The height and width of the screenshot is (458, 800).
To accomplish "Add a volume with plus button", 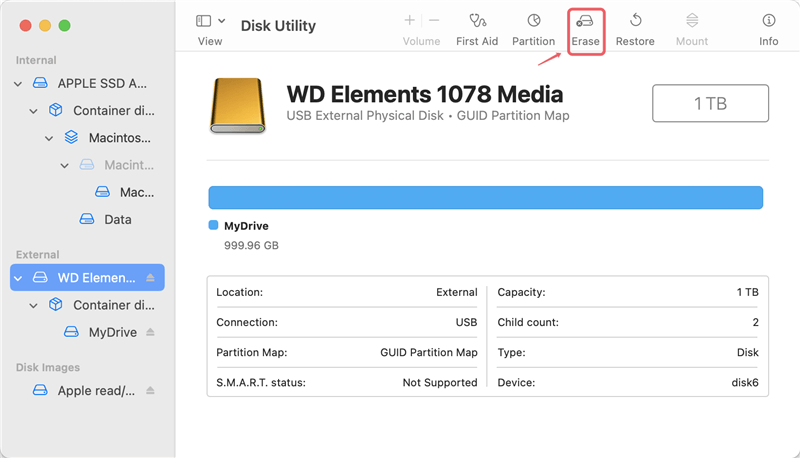I will point(409,20).
